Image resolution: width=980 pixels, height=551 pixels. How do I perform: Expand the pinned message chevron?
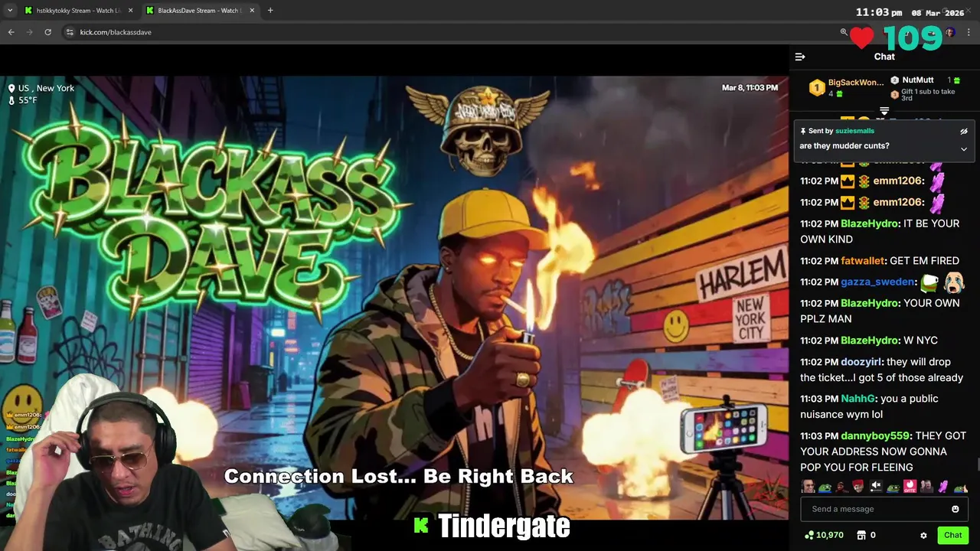pos(964,148)
